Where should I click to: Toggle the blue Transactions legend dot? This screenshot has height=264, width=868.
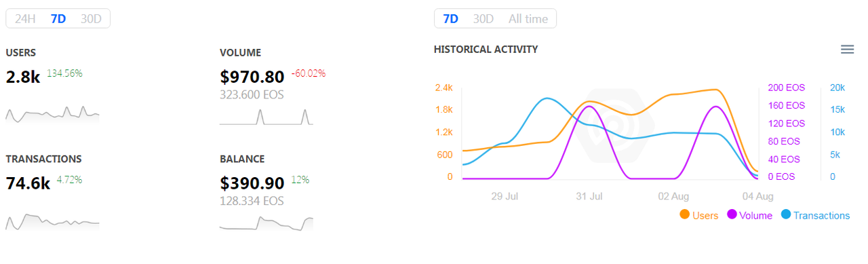click(x=786, y=214)
